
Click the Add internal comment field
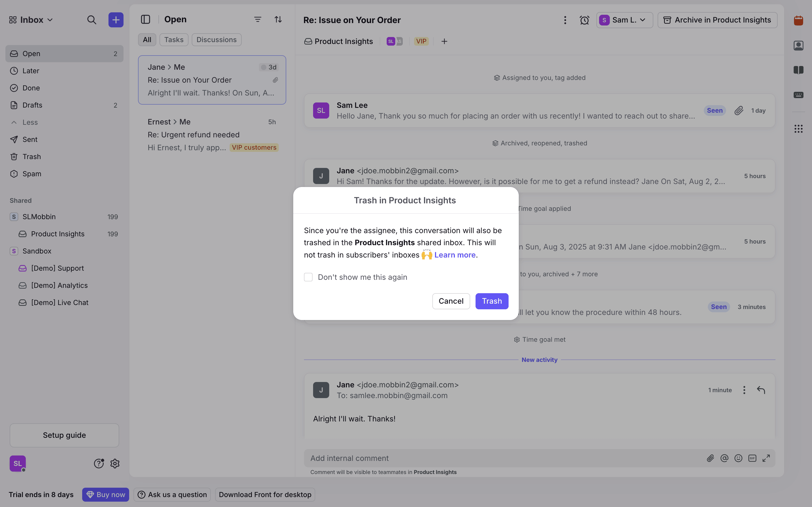(x=503, y=458)
